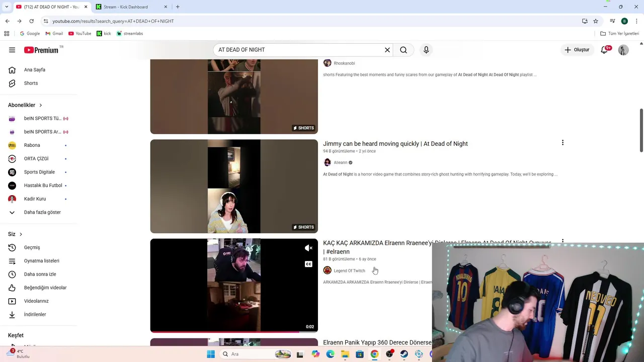Screen dimensions: 644x362
Task: Open KAÇ KAÇ ARKAMIZDA Elraenn video title
Action: click(437, 247)
